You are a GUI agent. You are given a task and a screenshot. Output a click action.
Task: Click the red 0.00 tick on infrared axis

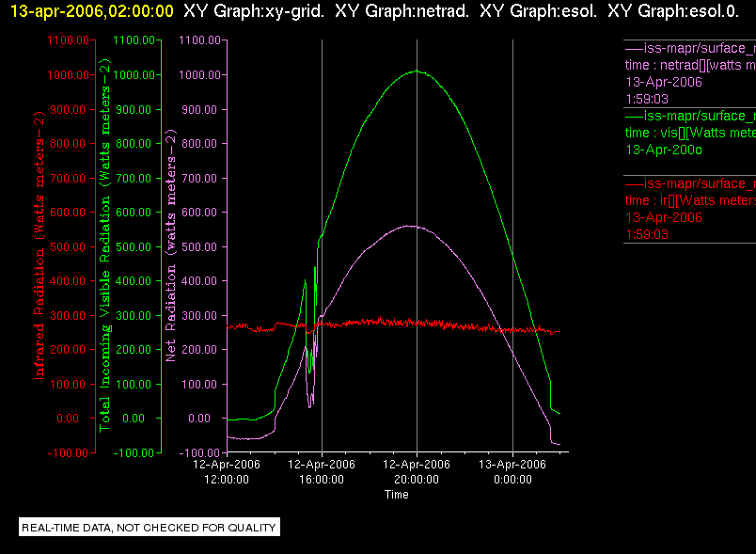(68, 419)
